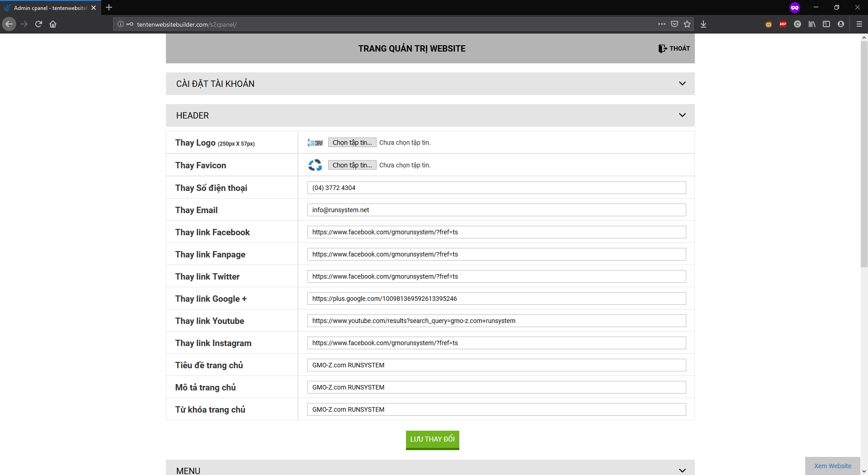Screen dimensions: 868x475
Task: Open the Downloads panel
Action: pos(703,24)
